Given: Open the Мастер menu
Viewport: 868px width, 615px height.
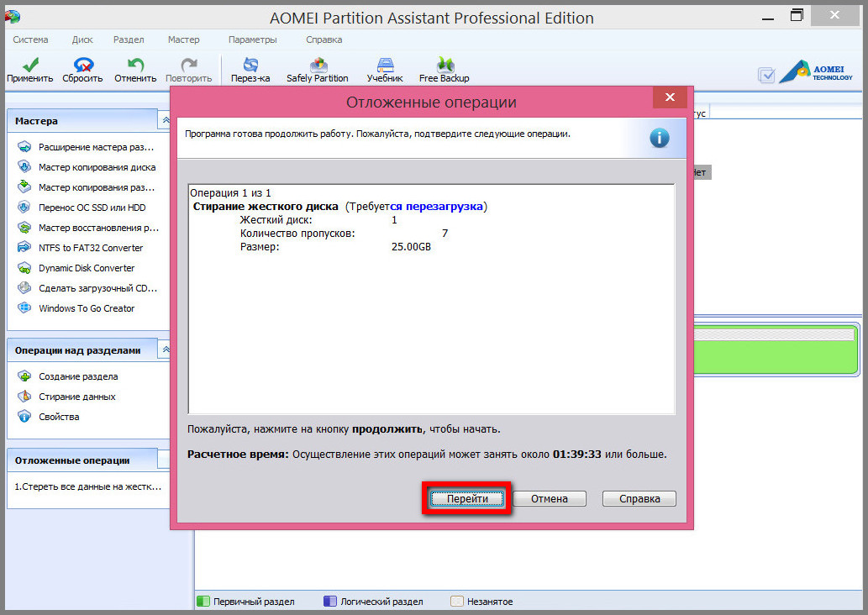Looking at the screenshot, I should [x=184, y=39].
